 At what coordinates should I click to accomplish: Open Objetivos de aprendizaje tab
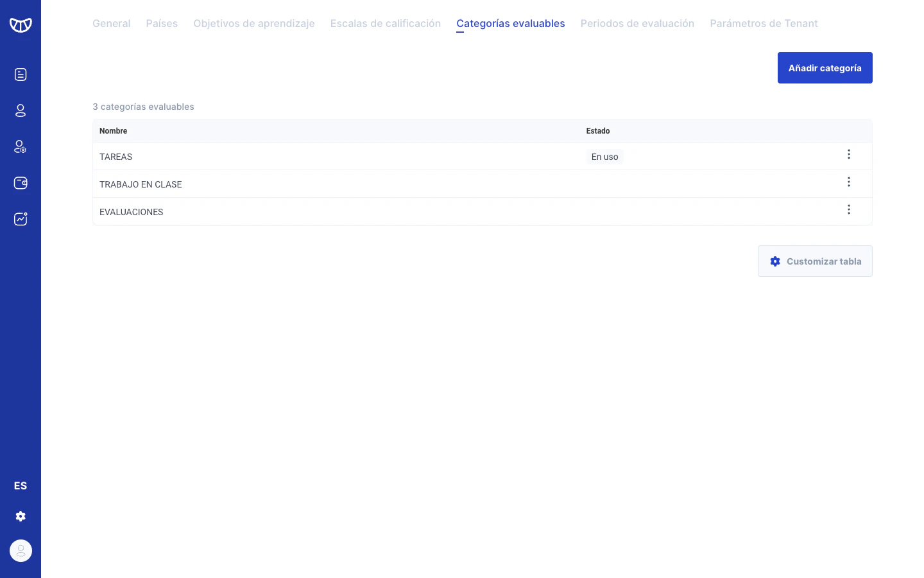(254, 23)
